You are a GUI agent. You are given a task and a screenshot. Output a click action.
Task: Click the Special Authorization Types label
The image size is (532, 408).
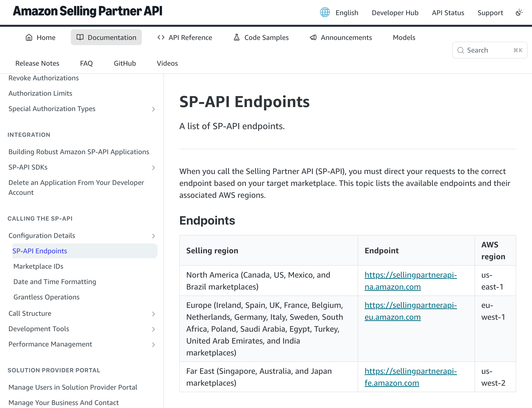(52, 109)
